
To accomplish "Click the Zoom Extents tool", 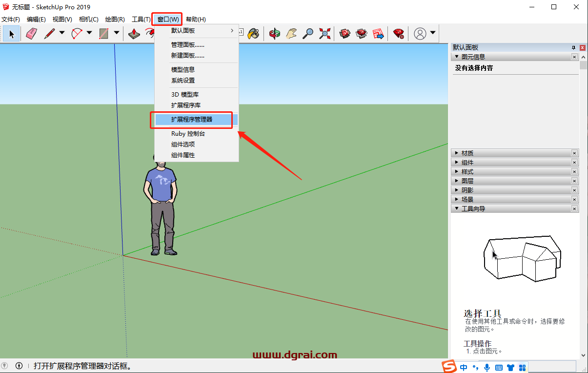I will pos(324,34).
